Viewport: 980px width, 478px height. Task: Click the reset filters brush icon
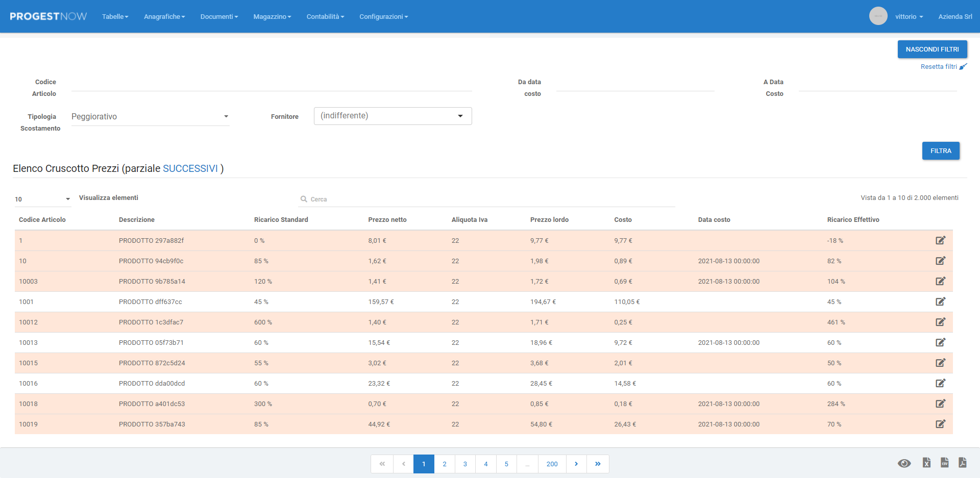963,66
